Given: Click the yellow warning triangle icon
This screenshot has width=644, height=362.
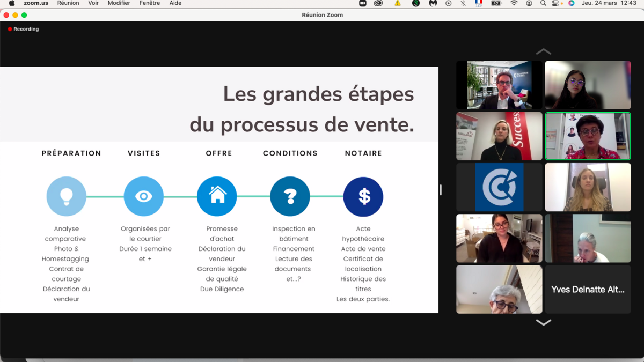Looking at the screenshot, I should (x=398, y=3).
